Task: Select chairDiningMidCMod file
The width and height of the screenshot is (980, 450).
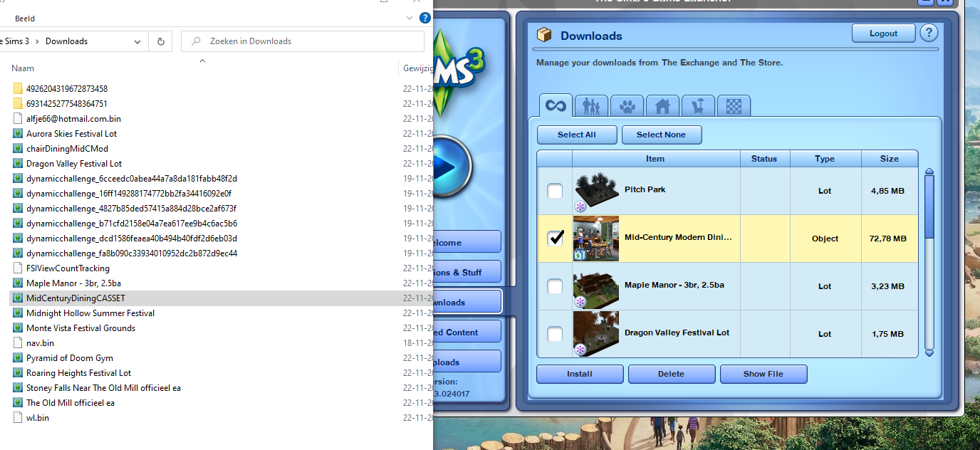Action: [67, 149]
